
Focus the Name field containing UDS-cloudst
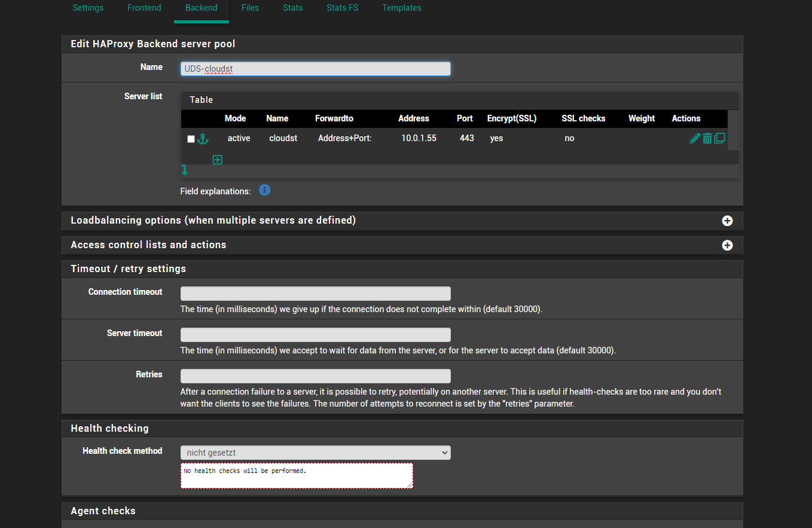point(316,69)
